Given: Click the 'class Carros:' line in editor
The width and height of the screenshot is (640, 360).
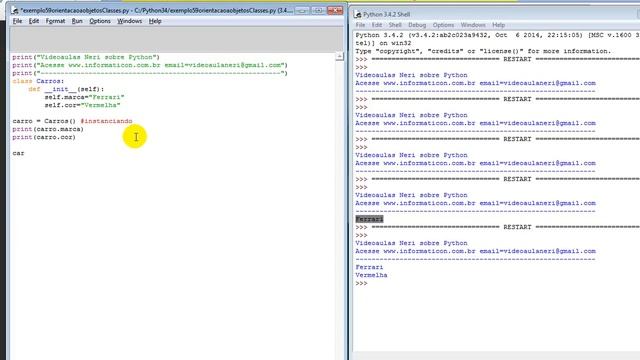Looking at the screenshot, I should [x=38, y=81].
